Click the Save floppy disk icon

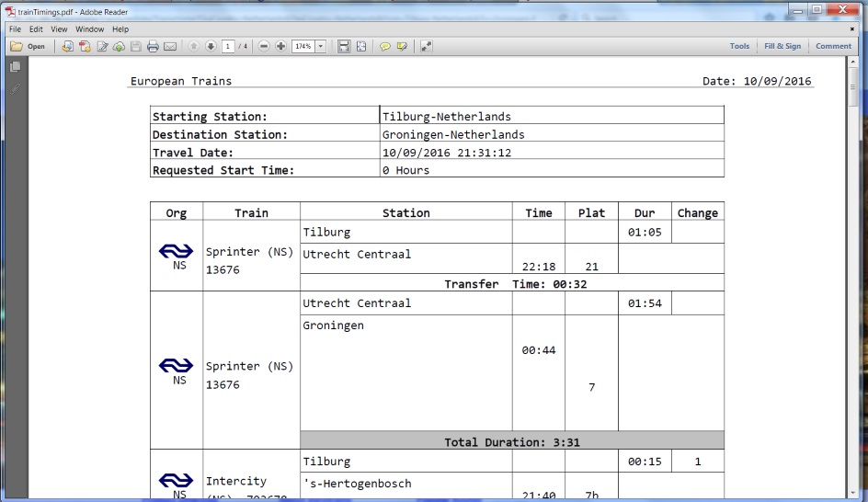[x=136, y=47]
